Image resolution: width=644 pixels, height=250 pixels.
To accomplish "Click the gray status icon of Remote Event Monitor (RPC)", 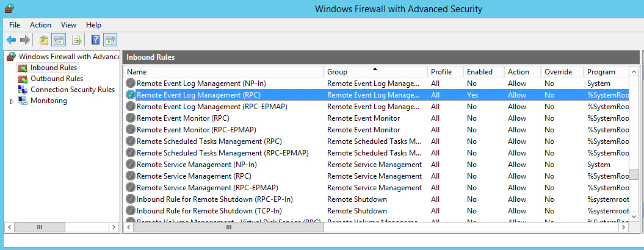I will (x=131, y=118).
